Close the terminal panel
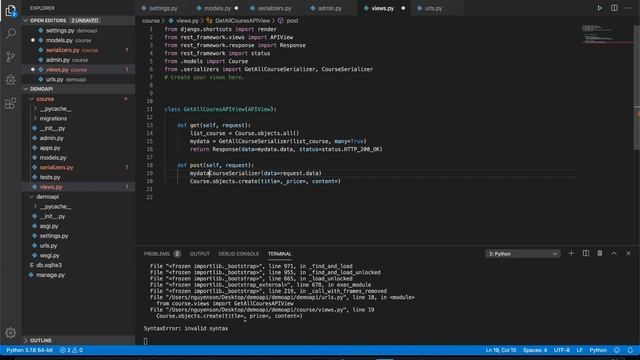Screen dimensions: 640x360 (x=629, y=253)
